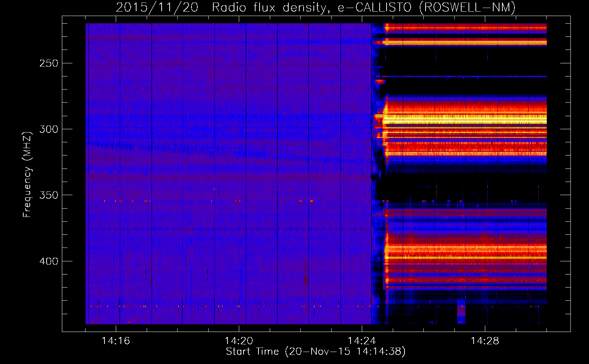This screenshot has width=589, height=364.
Task: Click the ROSWELL-NM station name in title
Action: click(467, 7)
